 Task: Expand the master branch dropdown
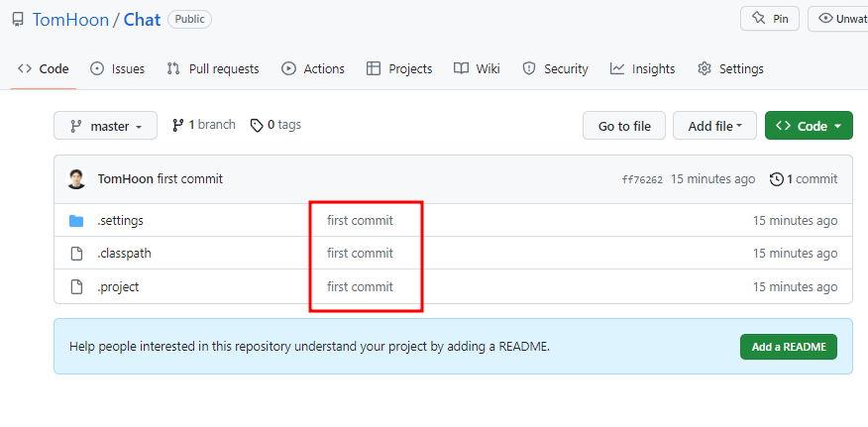coord(105,126)
